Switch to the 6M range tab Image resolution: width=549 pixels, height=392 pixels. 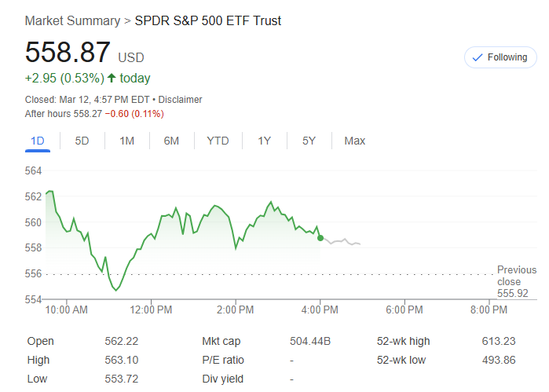(171, 141)
